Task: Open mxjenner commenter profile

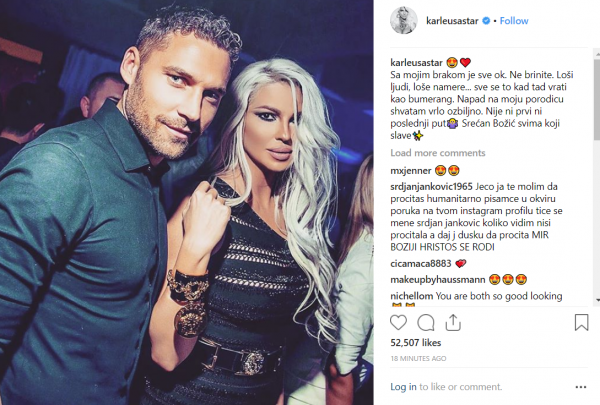Action: point(411,170)
